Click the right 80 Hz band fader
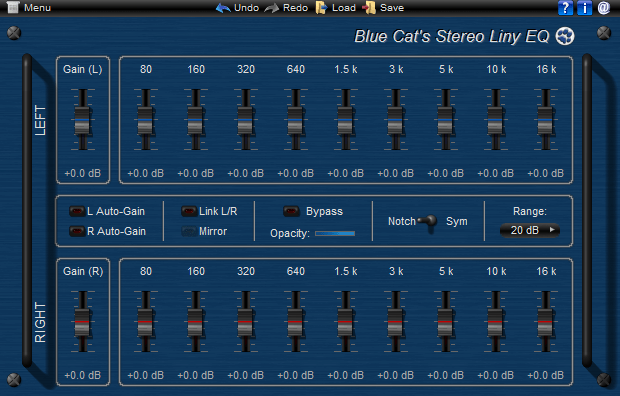The image size is (620, 396). click(x=145, y=322)
